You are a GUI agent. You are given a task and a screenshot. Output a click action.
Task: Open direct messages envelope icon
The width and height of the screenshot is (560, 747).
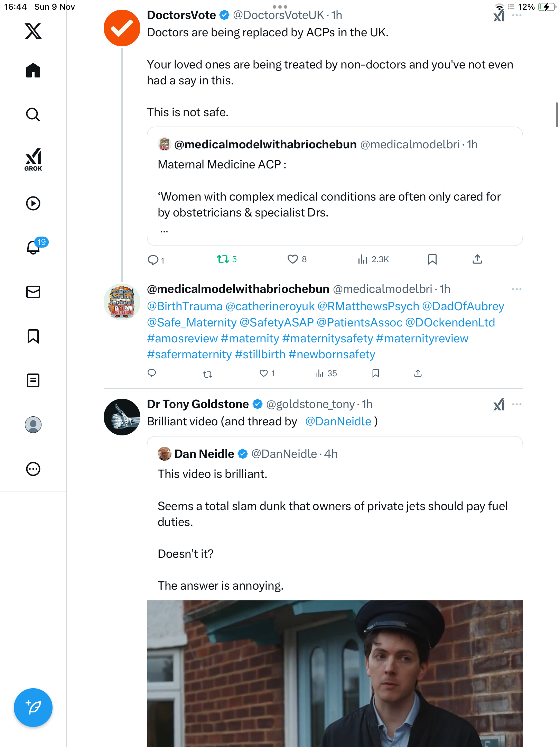[33, 292]
